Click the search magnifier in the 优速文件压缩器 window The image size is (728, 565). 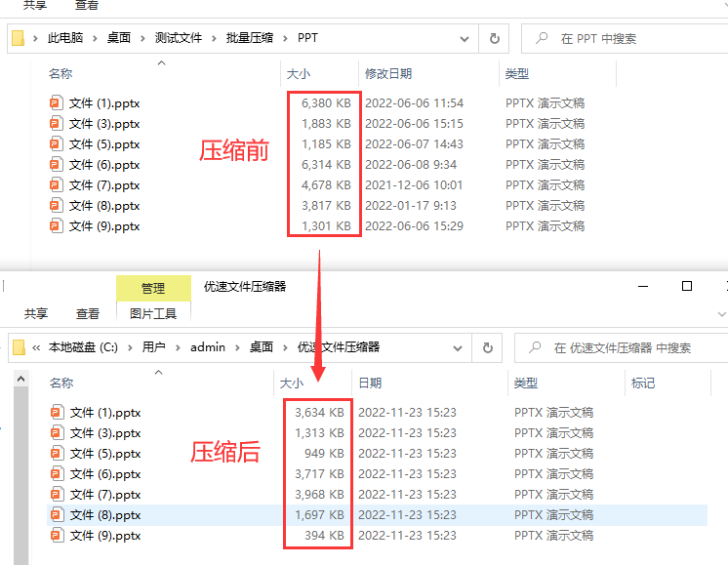pos(535,347)
